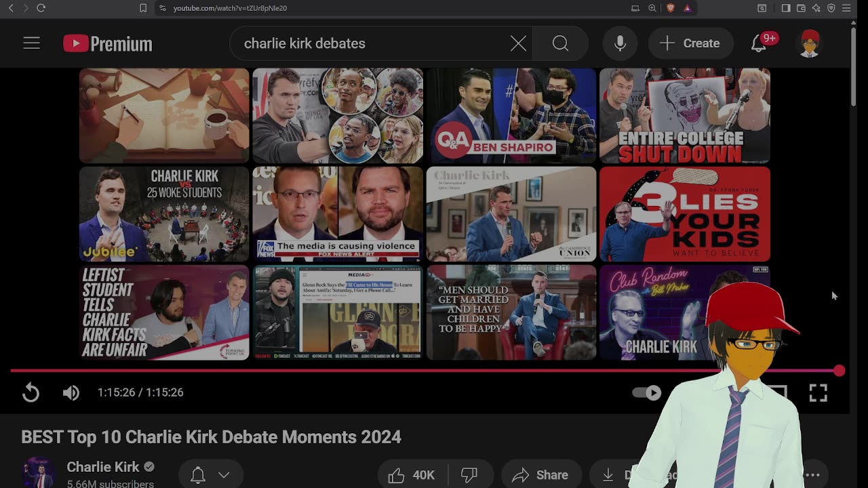Image resolution: width=868 pixels, height=488 pixels.
Task: Go to YouTube Premium home logo
Action: point(108,44)
